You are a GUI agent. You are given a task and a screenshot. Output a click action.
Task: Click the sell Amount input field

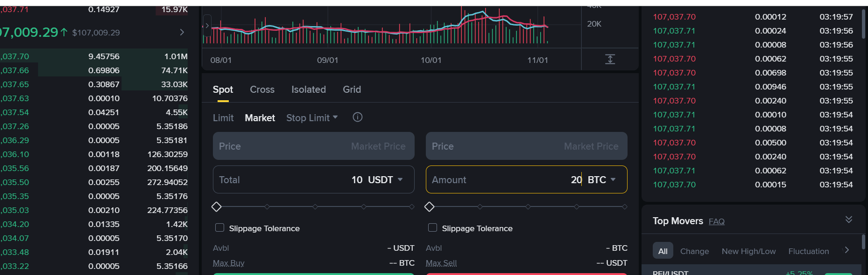pos(526,179)
